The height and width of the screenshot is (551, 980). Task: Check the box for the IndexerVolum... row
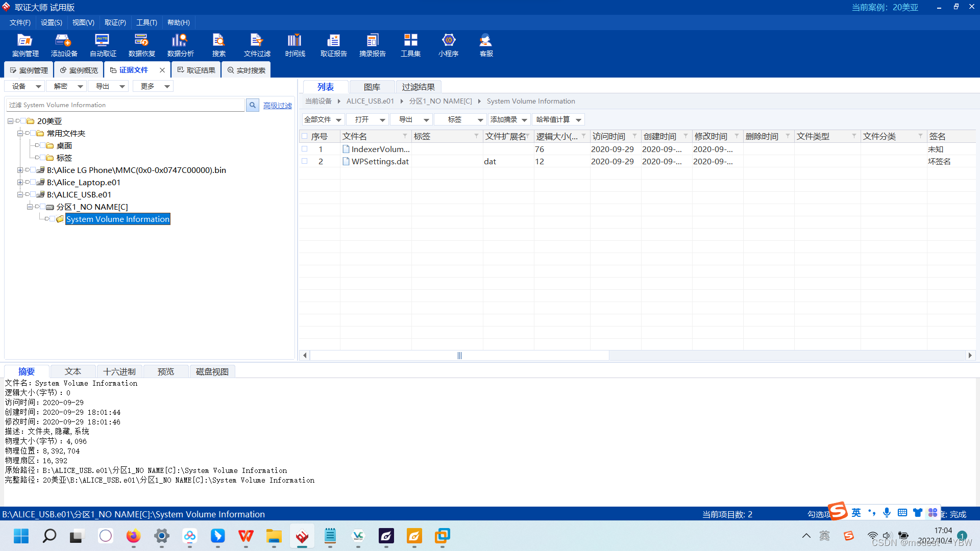(x=305, y=149)
